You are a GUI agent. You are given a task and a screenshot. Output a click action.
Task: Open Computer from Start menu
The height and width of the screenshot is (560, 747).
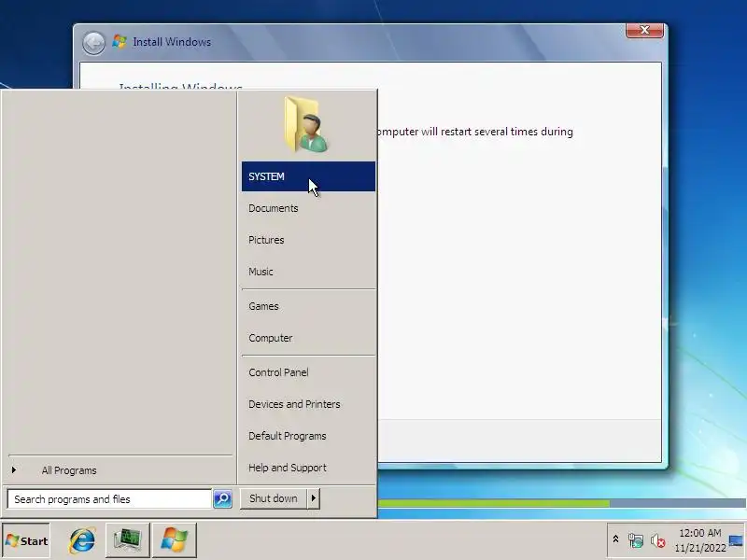tap(308, 338)
